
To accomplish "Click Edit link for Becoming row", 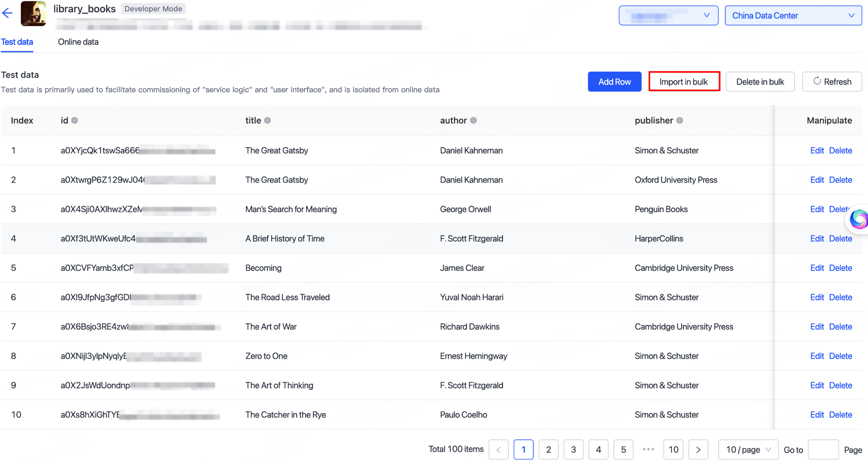I will pos(817,268).
